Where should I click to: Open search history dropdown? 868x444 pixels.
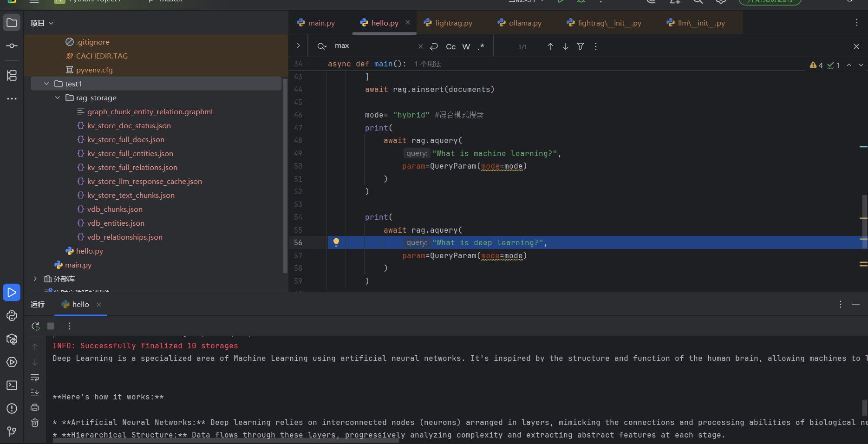pyautogui.click(x=321, y=46)
